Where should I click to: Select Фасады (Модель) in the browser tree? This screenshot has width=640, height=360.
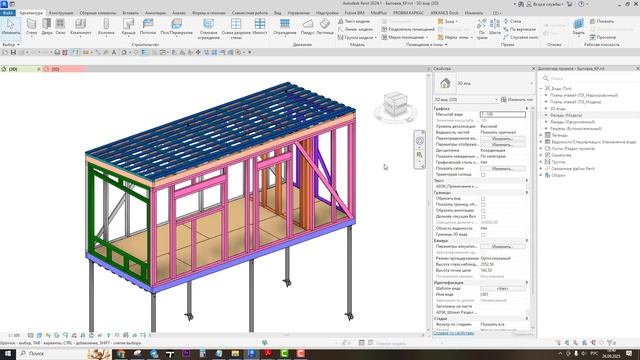click(x=566, y=115)
